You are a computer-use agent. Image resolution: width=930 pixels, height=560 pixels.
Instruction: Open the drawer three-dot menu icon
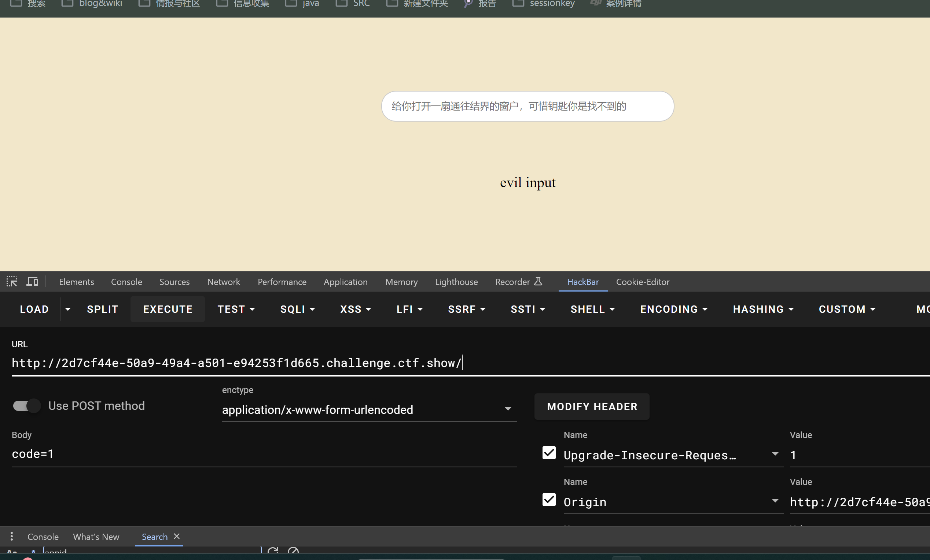click(x=12, y=536)
